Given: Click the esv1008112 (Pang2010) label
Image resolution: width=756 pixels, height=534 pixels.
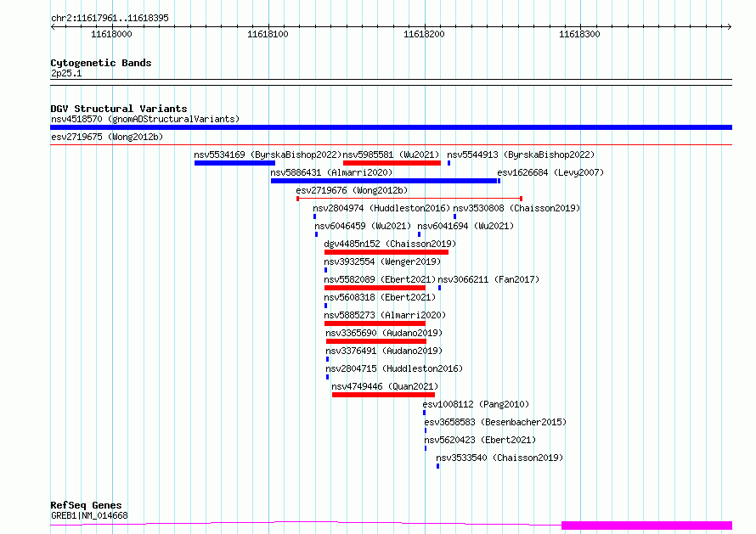Looking at the screenshot, I should click(476, 404).
